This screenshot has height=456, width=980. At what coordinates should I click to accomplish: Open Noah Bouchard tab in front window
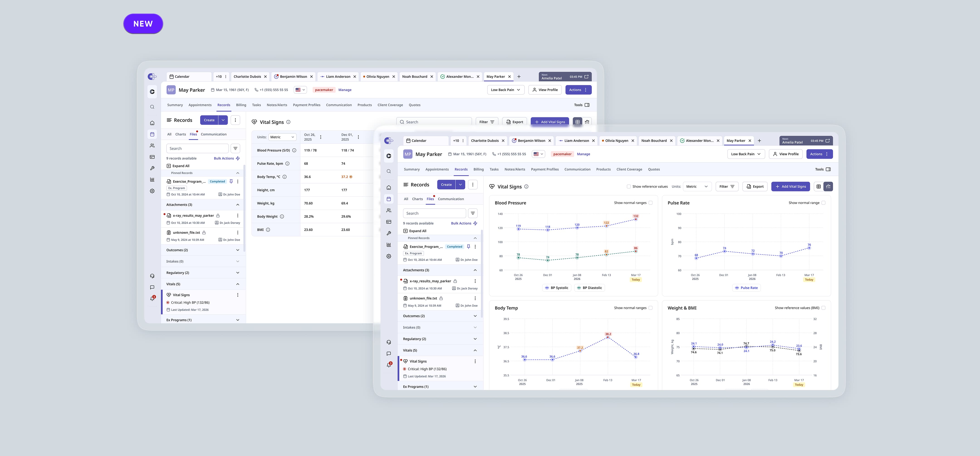[x=654, y=141]
